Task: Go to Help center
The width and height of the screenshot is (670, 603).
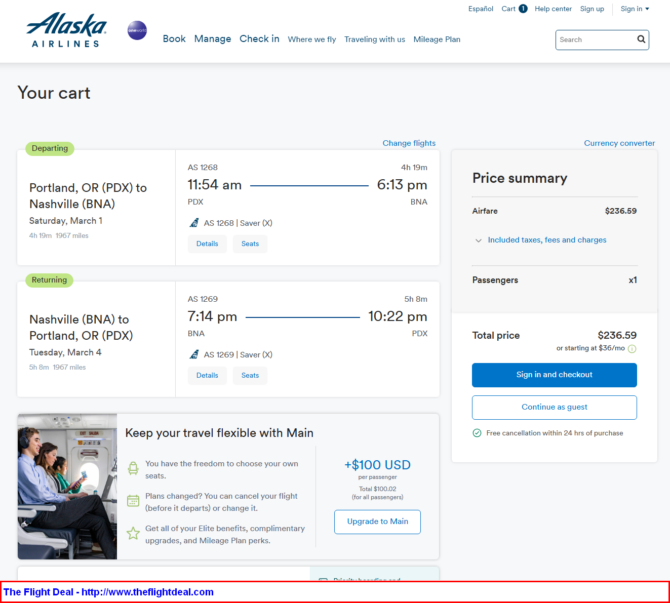Action: (553, 9)
